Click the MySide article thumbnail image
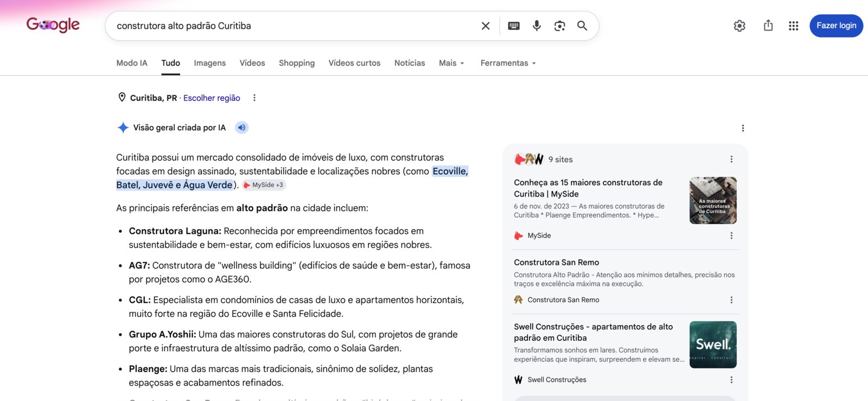The width and height of the screenshot is (868, 401). (713, 200)
